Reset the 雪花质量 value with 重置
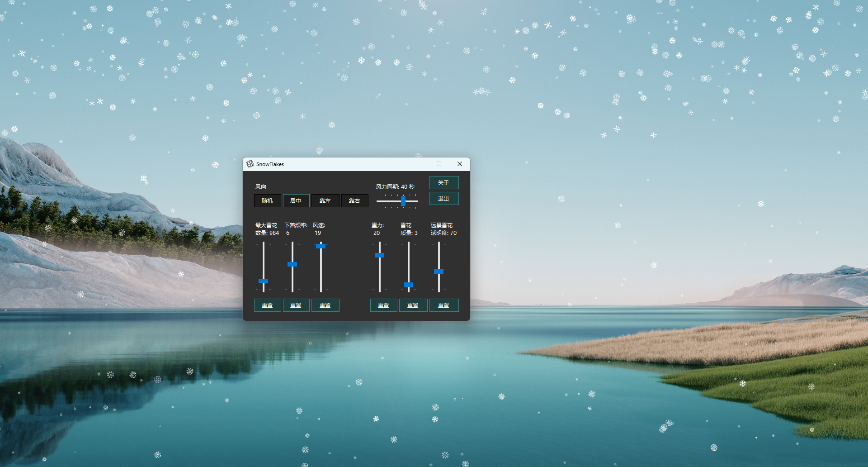Image resolution: width=868 pixels, height=467 pixels. [413, 305]
